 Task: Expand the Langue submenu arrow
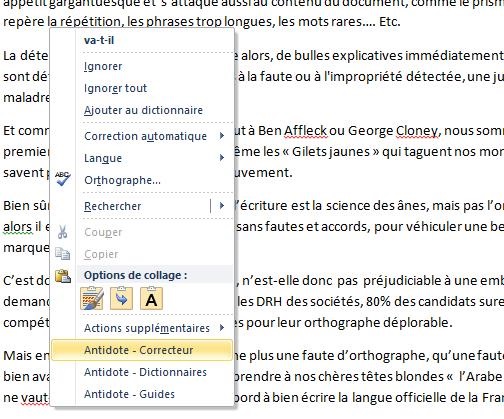[x=222, y=158]
